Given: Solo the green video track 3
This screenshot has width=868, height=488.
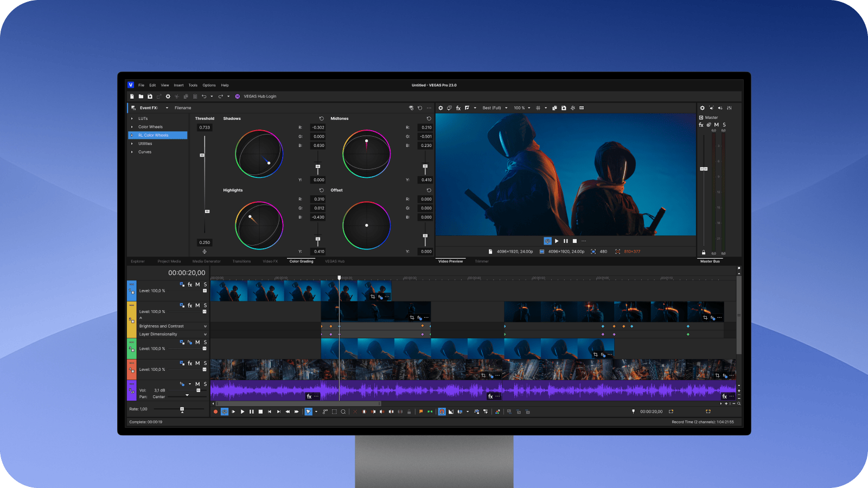Looking at the screenshot, I should click(205, 342).
